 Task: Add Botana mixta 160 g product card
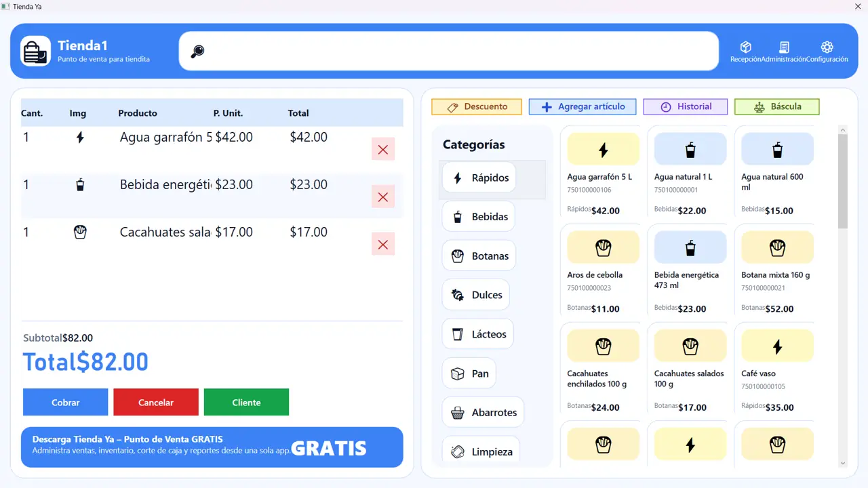point(777,270)
